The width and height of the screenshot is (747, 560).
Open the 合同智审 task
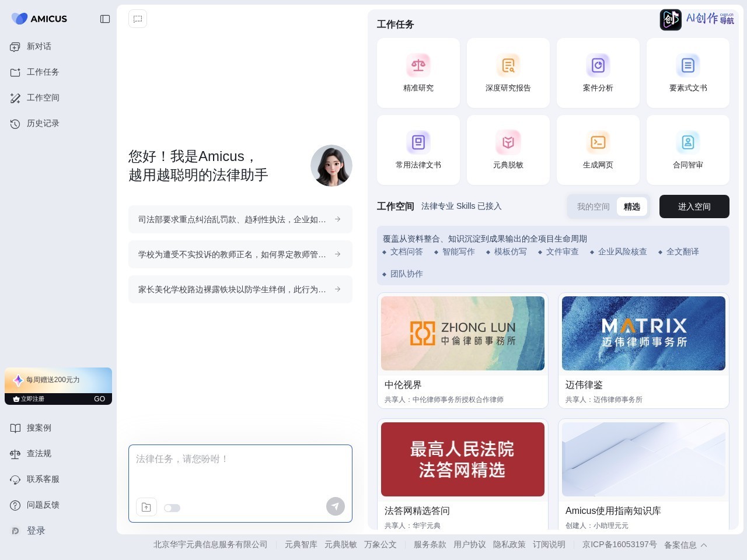click(x=688, y=150)
